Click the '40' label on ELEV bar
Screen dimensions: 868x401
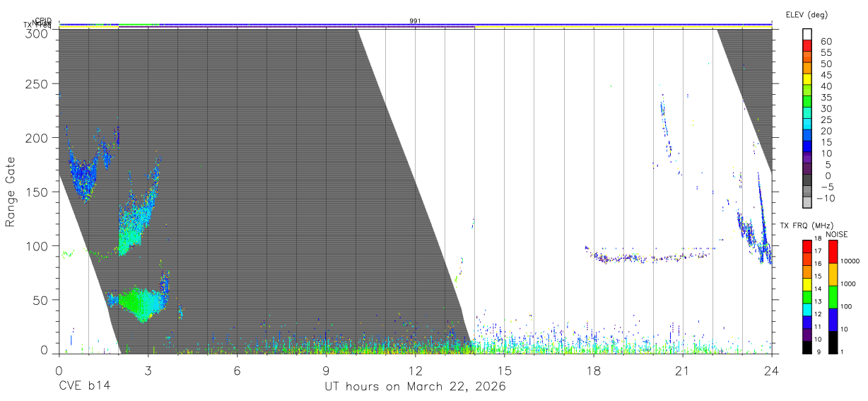tap(826, 86)
